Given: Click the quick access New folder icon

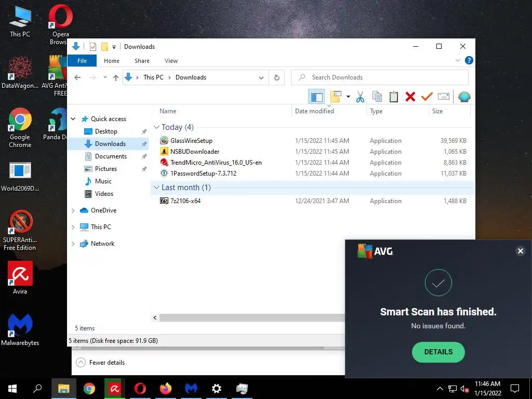Looking at the screenshot, I should pyautogui.click(x=104, y=46).
